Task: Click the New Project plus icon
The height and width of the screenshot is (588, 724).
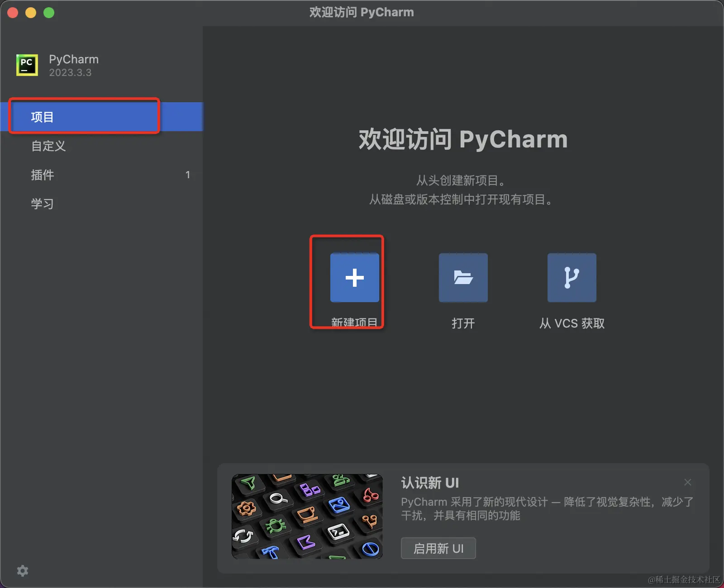Action: (355, 278)
